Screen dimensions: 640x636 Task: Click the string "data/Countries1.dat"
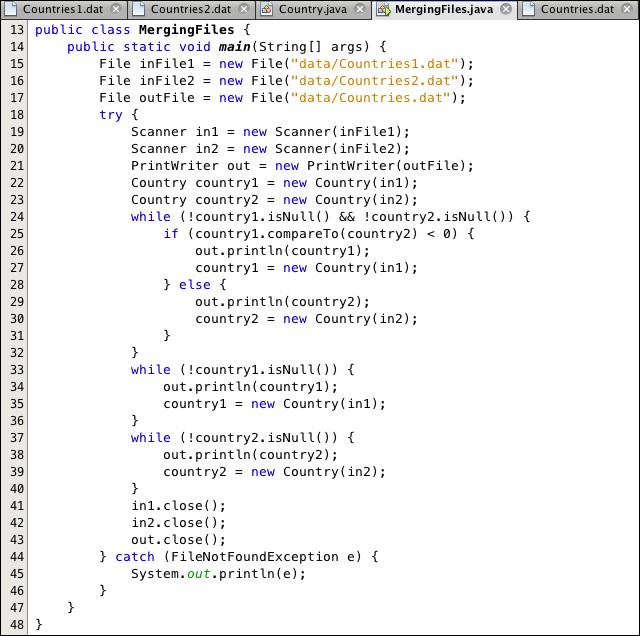pyautogui.click(x=374, y=64)
